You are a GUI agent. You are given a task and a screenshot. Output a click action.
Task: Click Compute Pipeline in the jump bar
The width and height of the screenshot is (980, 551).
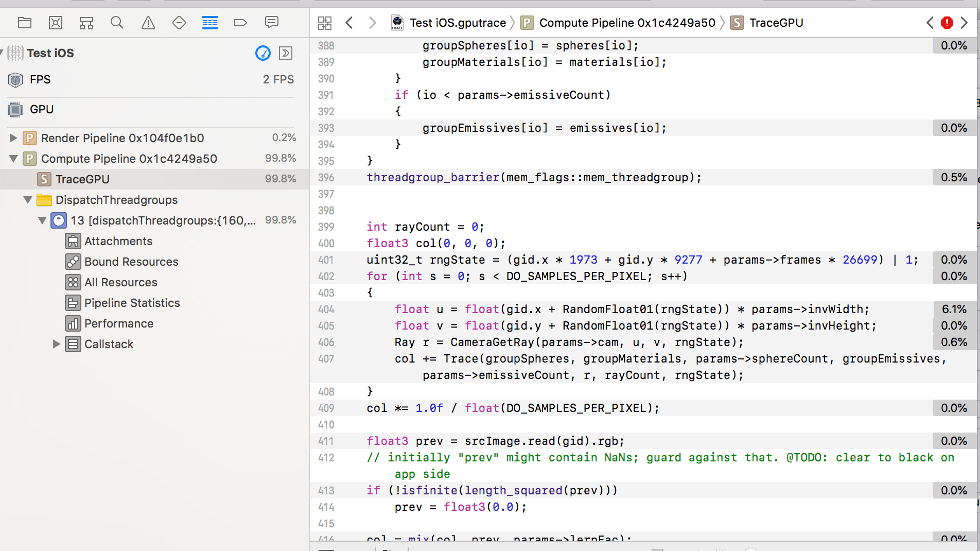point(618,23)
